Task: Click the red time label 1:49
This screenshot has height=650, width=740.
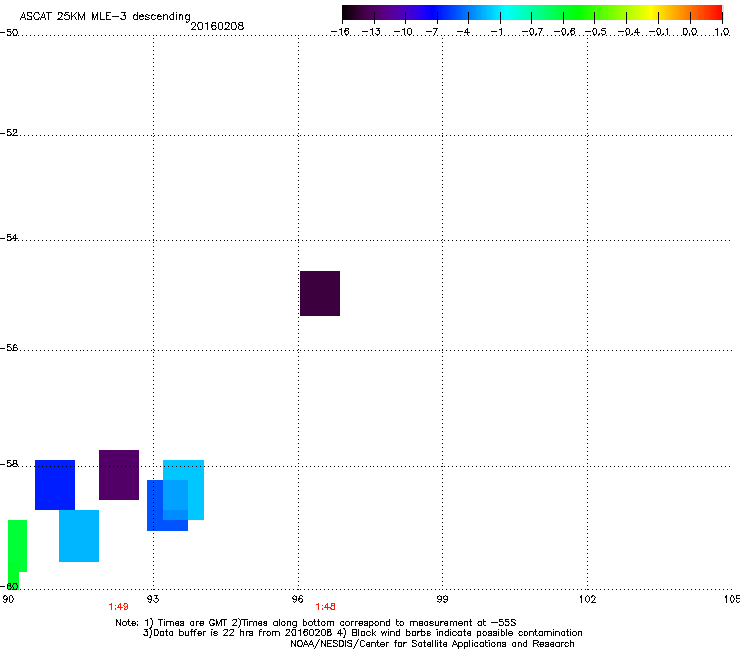Action: tap(118, 607)
